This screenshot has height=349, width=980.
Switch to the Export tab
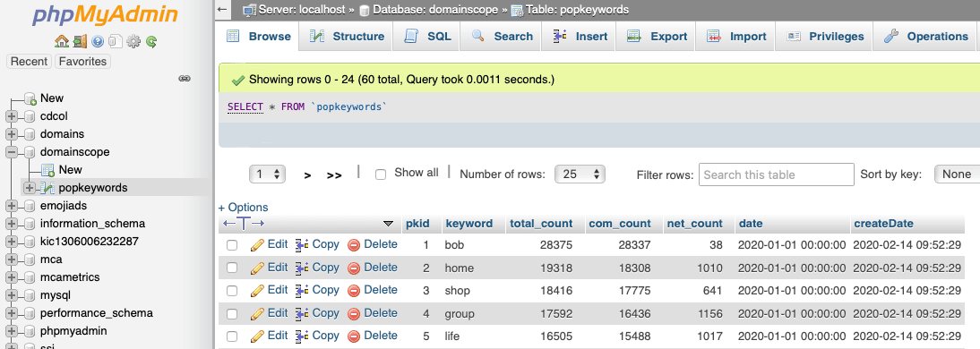[x=657, y=36]
